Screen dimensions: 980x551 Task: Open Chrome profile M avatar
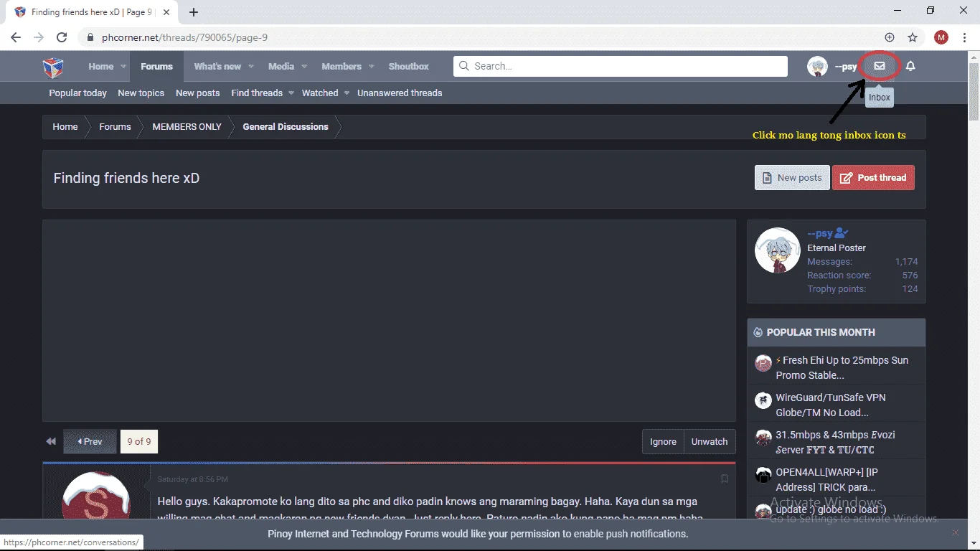point(941,37)
